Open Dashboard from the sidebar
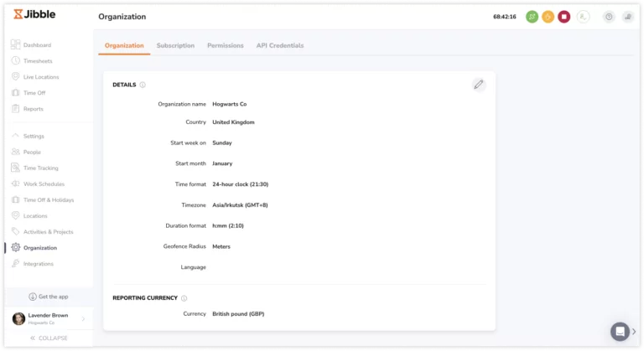644x351 pixels. [37, 45]
